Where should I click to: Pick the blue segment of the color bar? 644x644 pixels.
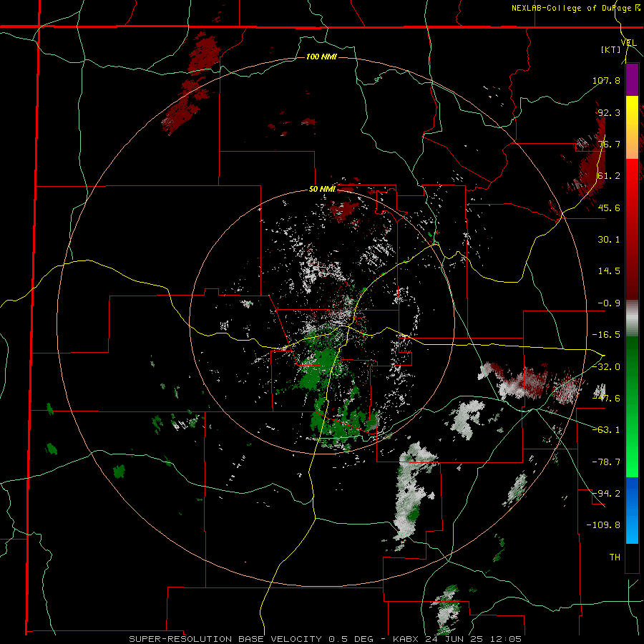click(632, 510)
